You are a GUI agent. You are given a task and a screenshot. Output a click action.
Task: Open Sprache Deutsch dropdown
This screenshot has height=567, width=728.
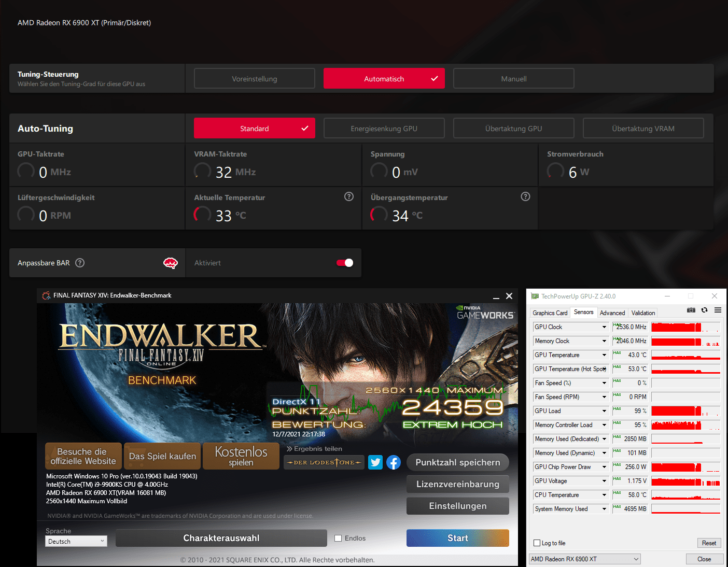pos(76,541)
